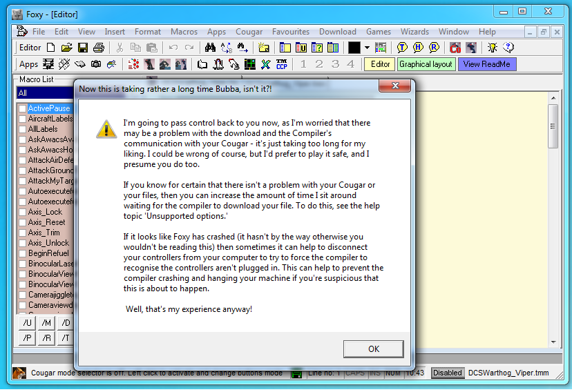Open the Cougar menu

[x=249, y=32]
